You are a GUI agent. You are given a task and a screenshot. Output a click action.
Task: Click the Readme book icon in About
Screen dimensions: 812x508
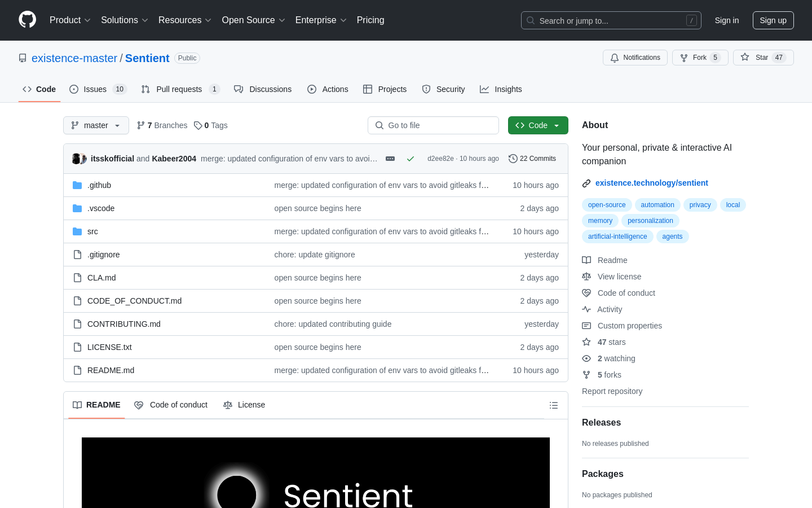(x=586, y=260)
